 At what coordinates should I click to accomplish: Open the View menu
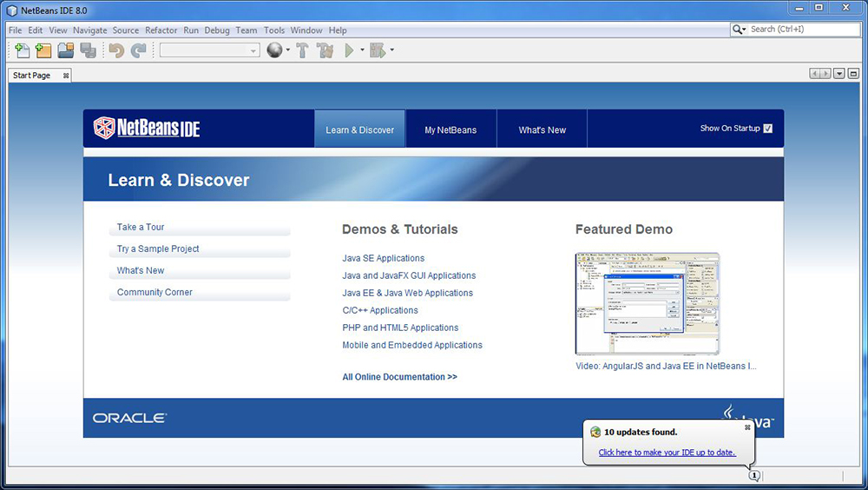[58, 30]
